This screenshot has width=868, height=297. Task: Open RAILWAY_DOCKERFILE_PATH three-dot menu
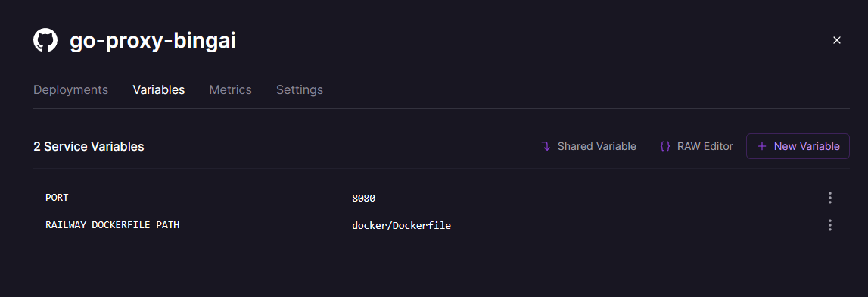coord(830,225)
